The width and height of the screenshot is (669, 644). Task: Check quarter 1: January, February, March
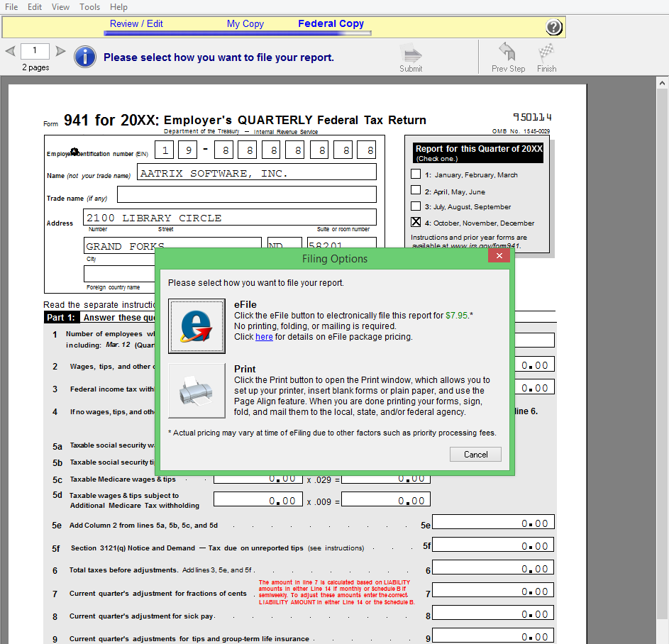coord(416,174)
